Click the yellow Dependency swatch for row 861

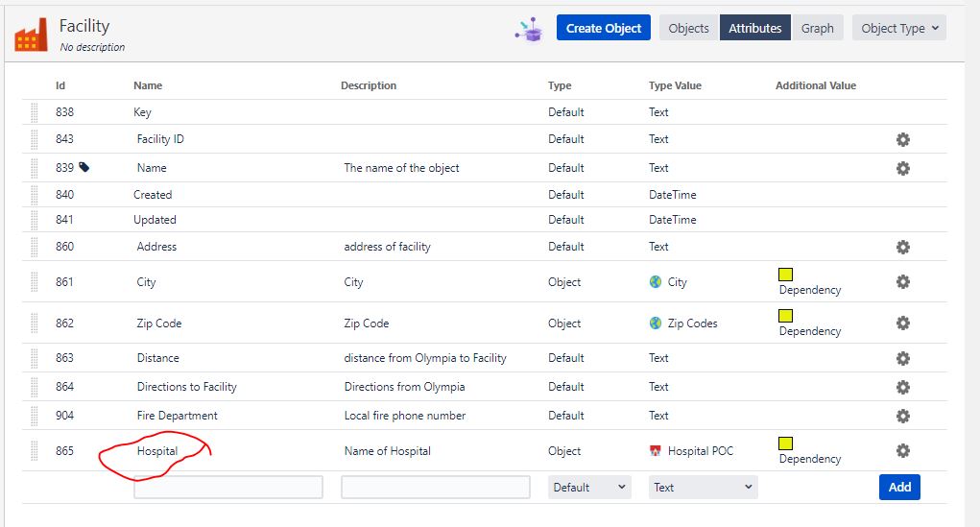(x=785, y=275)
